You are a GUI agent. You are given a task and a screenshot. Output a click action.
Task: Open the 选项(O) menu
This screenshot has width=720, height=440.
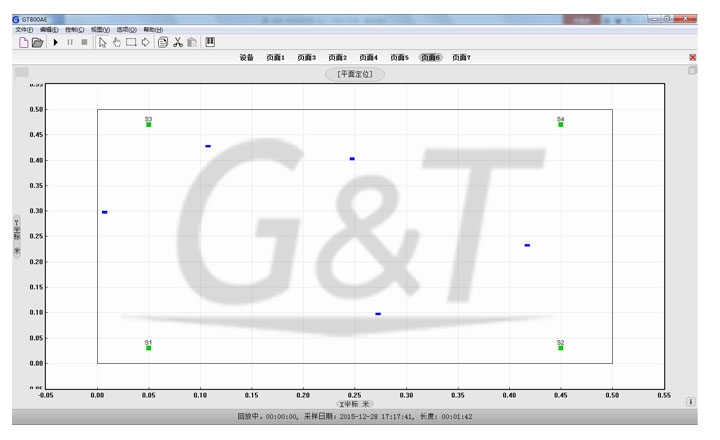pos(126,29)
